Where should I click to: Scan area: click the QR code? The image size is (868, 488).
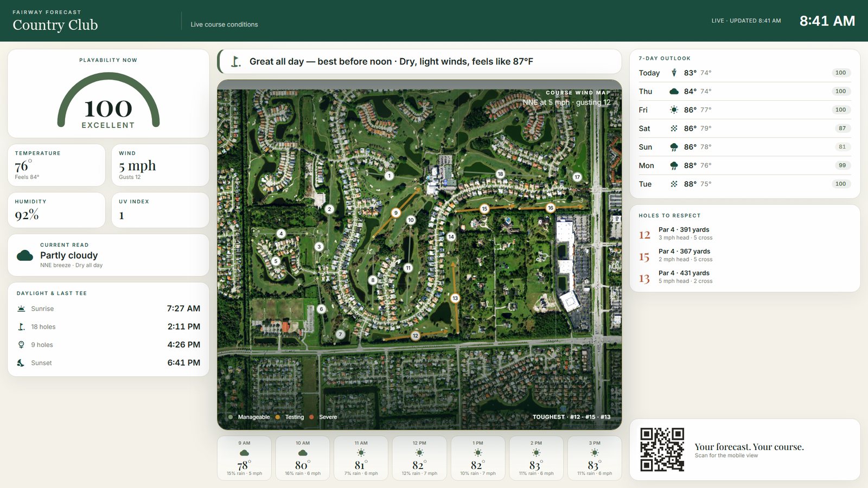coord(662,450)
